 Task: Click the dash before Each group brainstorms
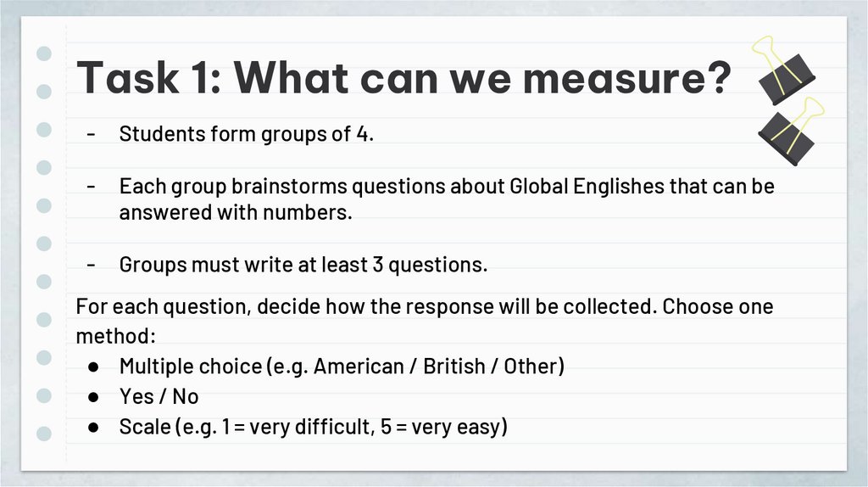pos(91,186)
